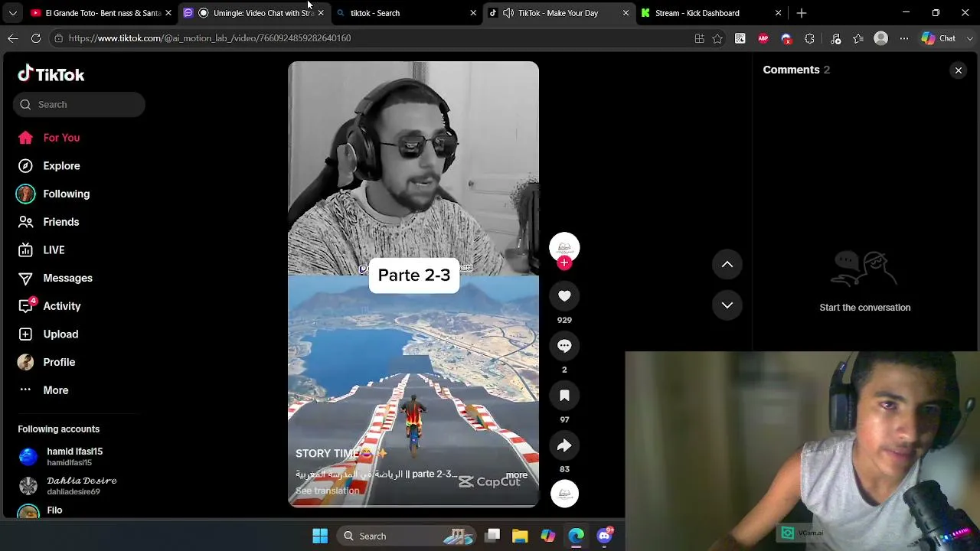980x551 pixels.
Task: Open Task View on the taskbar
Action: pos(493,536)
